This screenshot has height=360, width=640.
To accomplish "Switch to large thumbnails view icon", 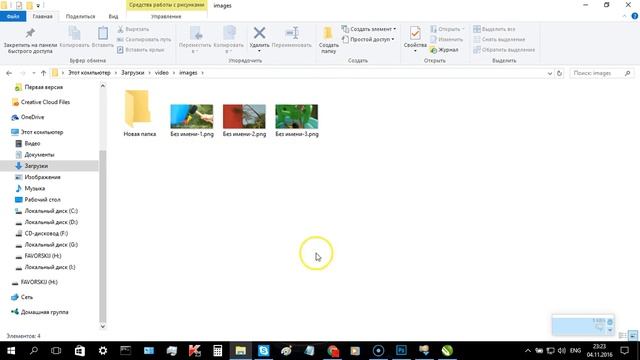I will point(633,336).
